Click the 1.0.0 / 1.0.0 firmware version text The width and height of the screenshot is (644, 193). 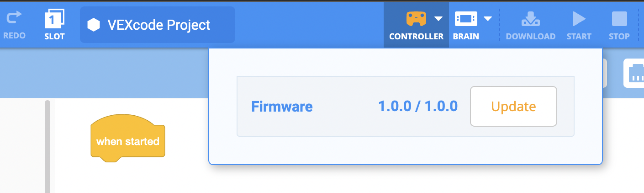point(418,107)
